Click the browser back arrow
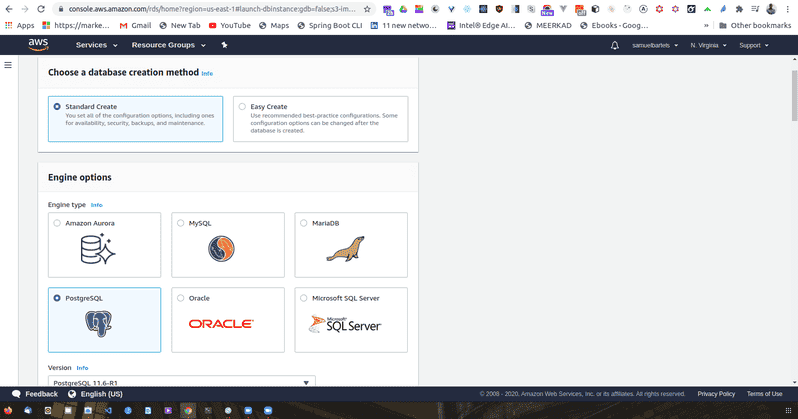 click(9, 9)
